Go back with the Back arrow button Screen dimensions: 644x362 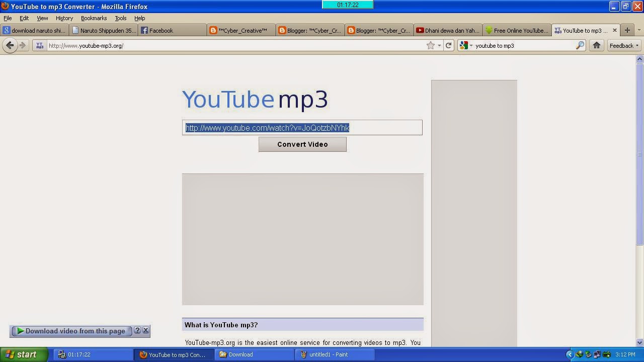pos(10,45)
